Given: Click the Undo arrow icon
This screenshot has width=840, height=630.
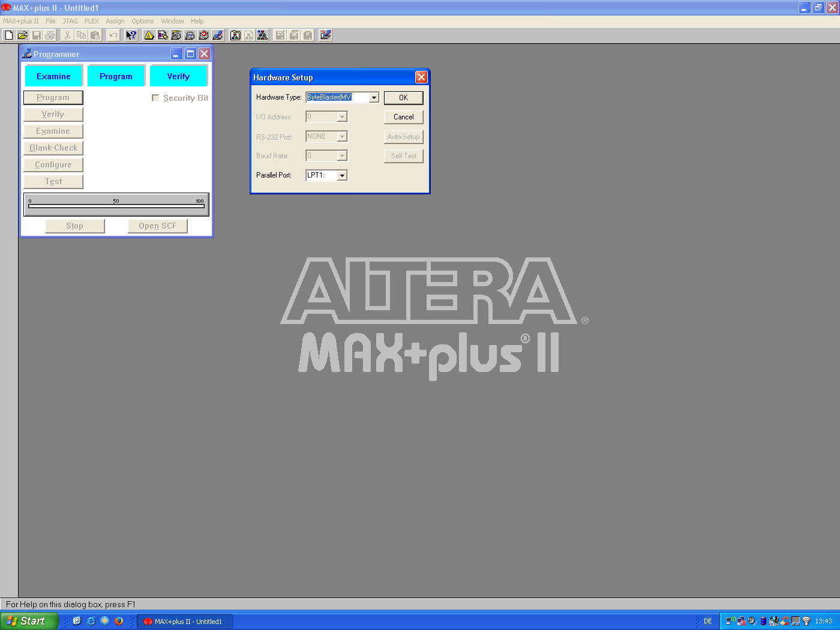Looking at the screenshot, I should point(113,35).
